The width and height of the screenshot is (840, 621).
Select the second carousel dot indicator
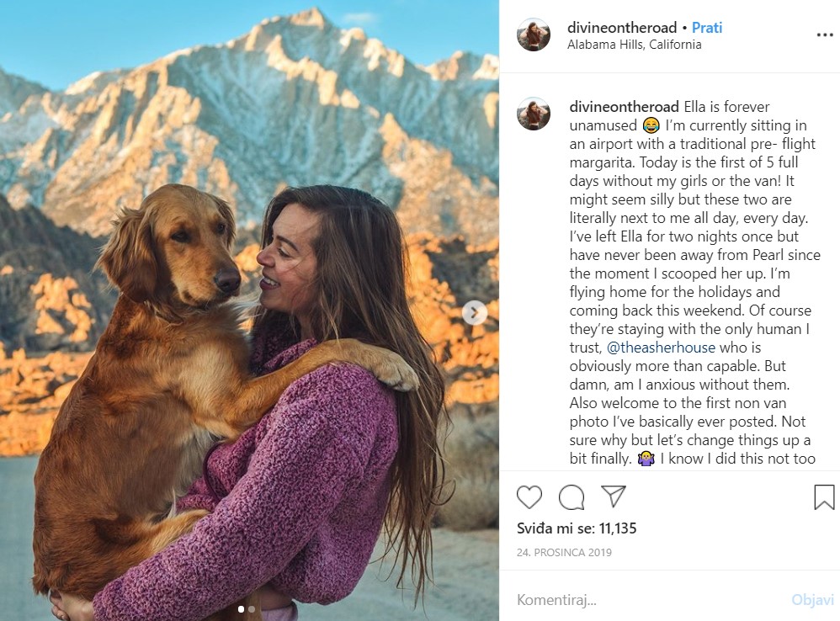[x=252, y=609]
